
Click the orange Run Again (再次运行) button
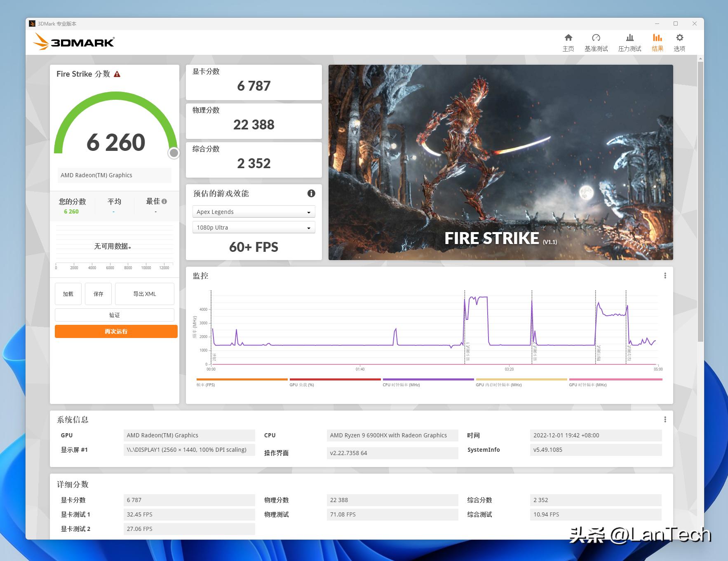pyautogui.click(x=116, y=331)
